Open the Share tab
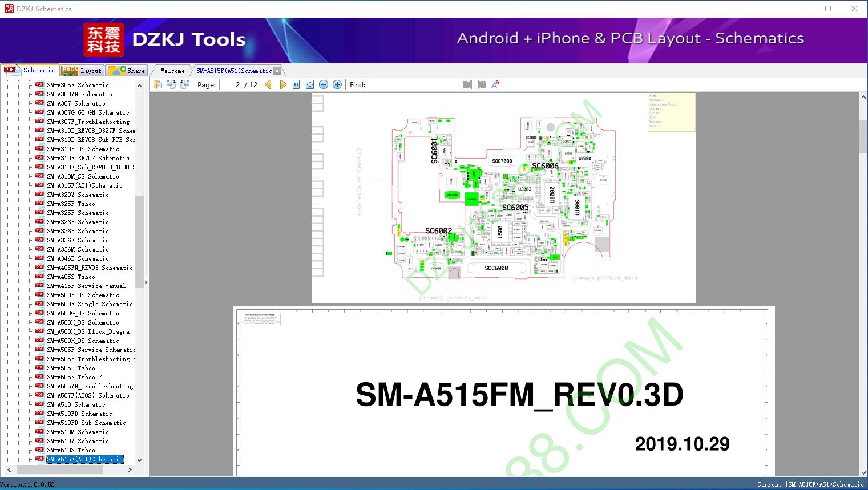868x490 pixels. [127, 71]
